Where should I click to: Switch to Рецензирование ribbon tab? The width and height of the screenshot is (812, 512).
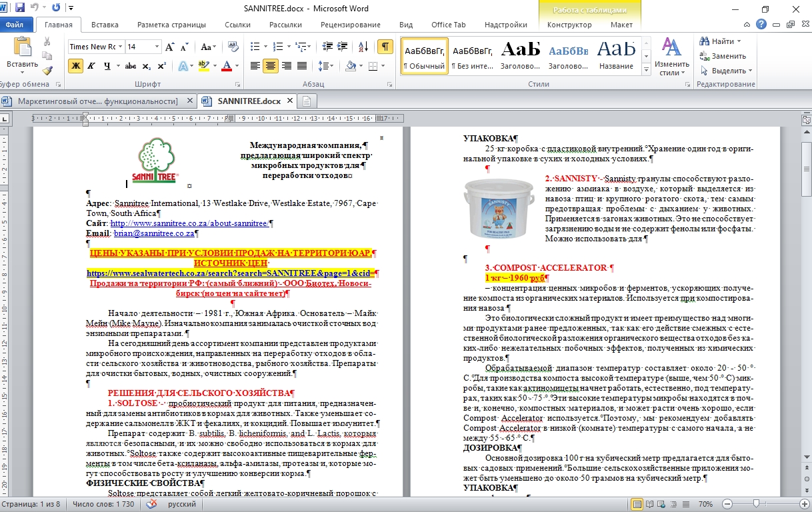click(351, 25)
